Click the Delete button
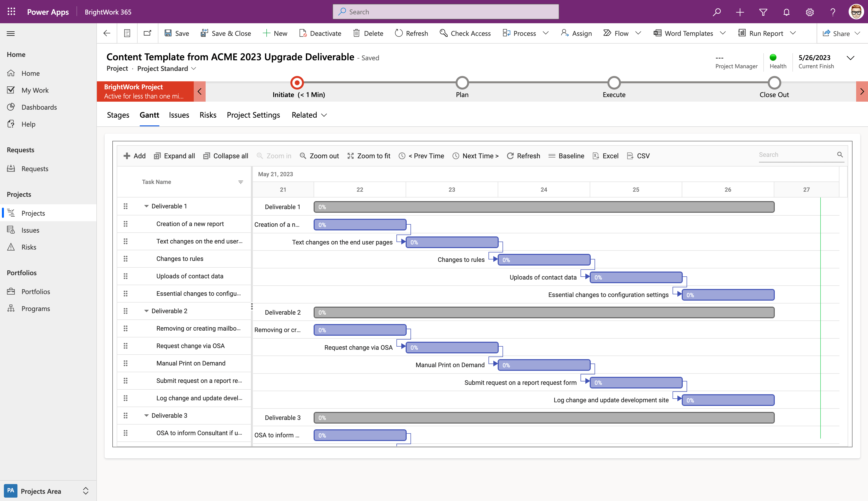The width and height of the screenshot is (868, 501). (368, 33)
